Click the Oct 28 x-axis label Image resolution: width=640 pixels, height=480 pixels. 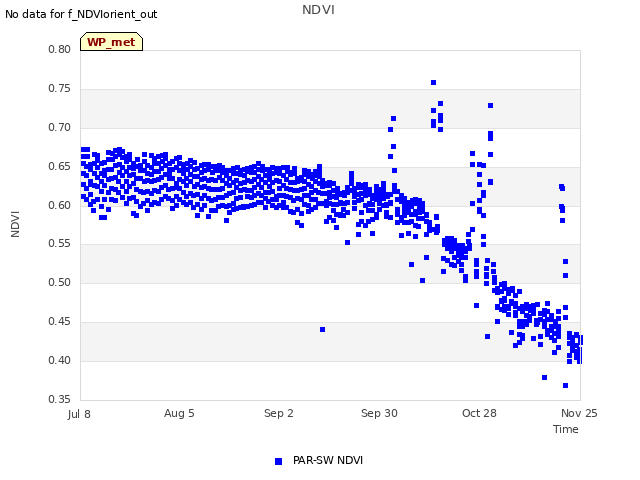click(x=479, y=413)
